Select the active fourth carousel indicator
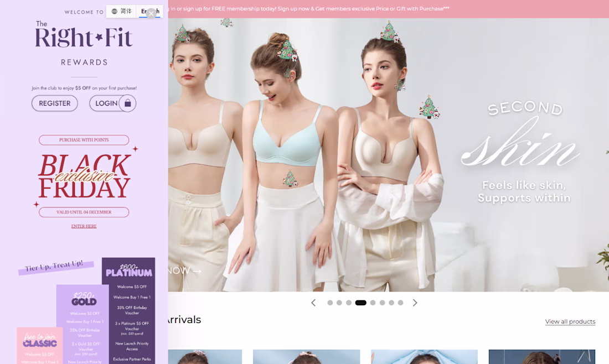 [x=361, y=303]
